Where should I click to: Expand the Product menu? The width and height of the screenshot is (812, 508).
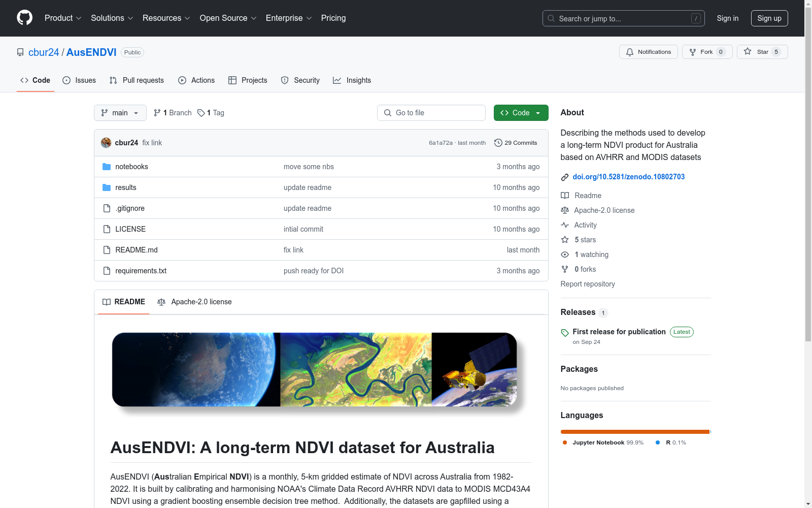point(63,18)
